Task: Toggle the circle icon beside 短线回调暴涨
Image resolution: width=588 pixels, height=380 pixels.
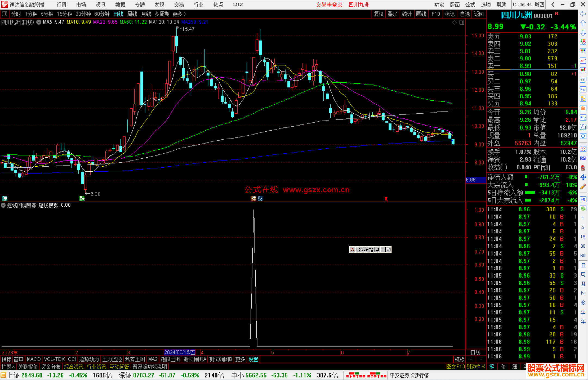Action: [4, 205]
